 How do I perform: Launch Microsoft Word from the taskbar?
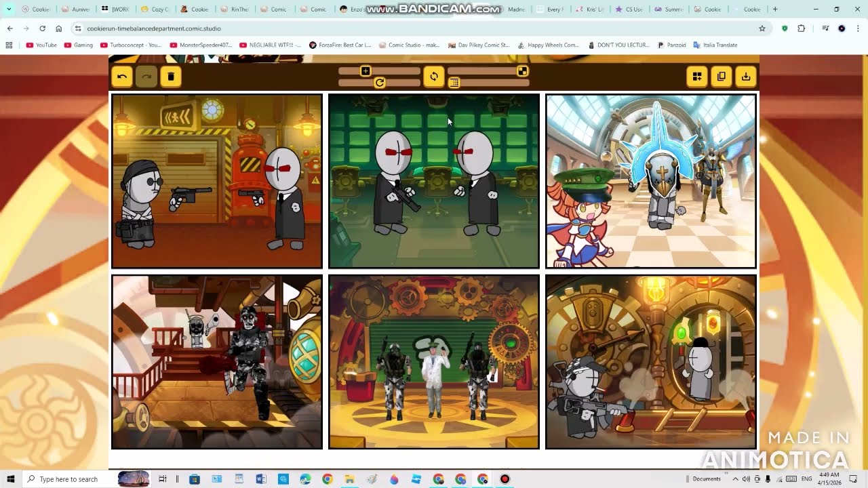tap(261, 479)
